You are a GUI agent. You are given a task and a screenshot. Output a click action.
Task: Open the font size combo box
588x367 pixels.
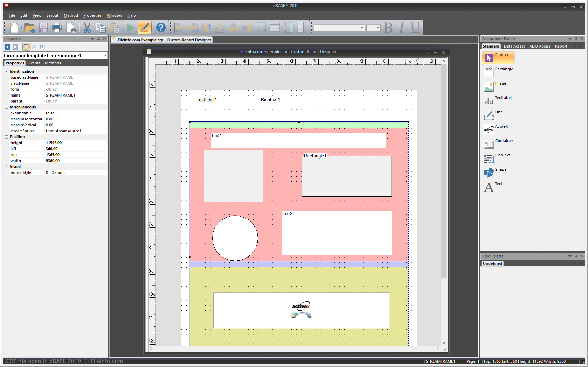click(x=373, y=28)
